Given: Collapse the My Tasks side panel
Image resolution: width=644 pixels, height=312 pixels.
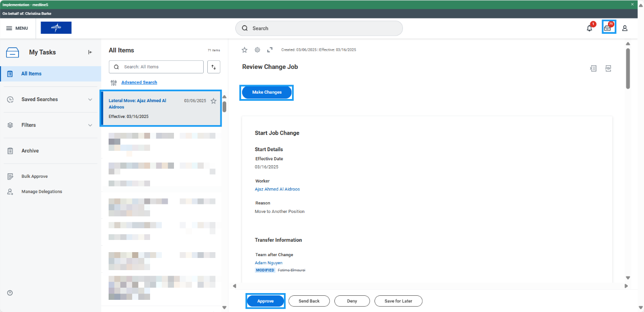Looking at the screenshot, I should click(x=90, y=52).
